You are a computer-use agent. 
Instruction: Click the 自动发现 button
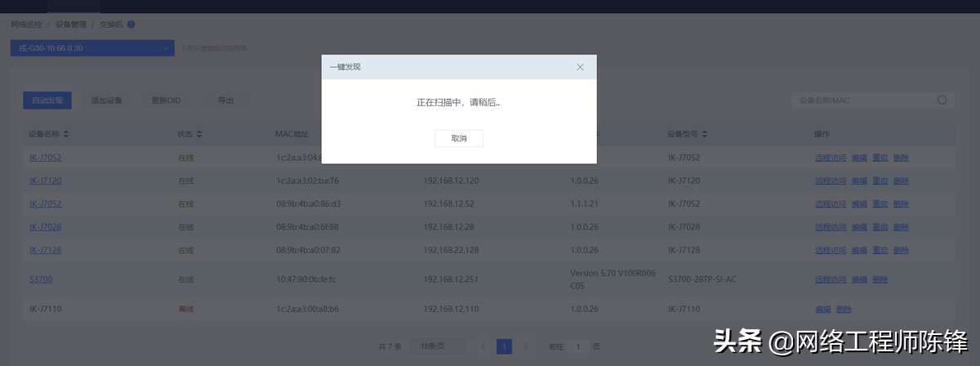click(47, 100)
